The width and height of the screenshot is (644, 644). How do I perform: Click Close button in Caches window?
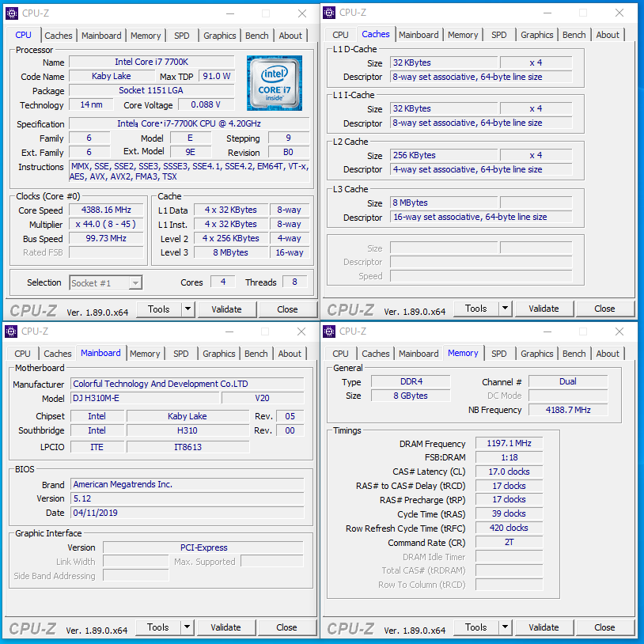coord(604,309)
